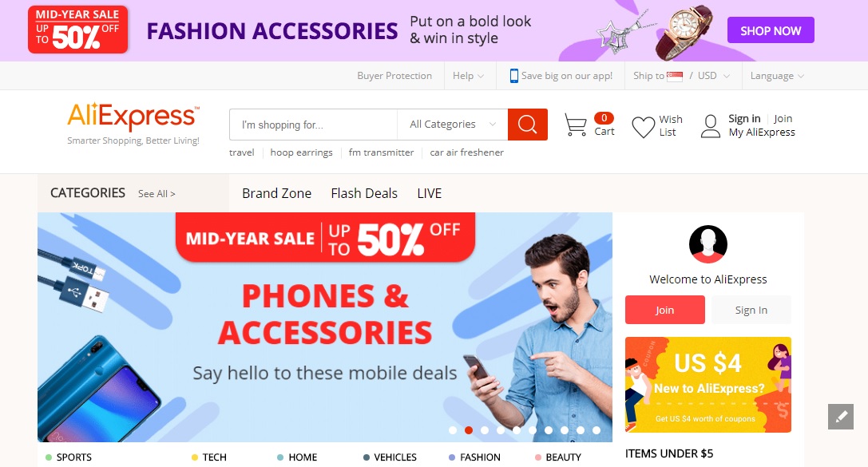Click the I'm shopping for search field

point(313,125)
